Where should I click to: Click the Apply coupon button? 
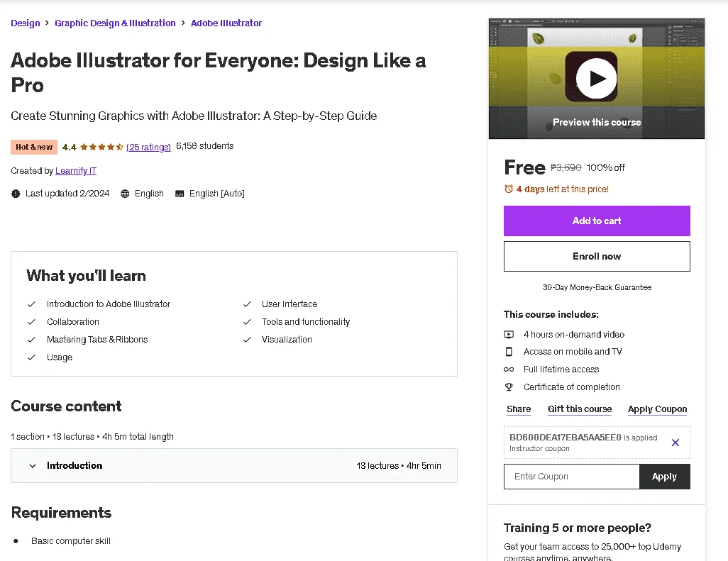click(664, 477)
